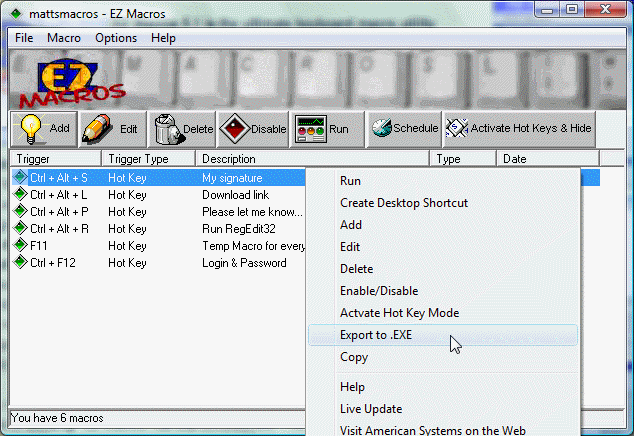Click the lightbulb Add toolbar icon
This screenshot has height=436, width=634.
click(31, 129)
